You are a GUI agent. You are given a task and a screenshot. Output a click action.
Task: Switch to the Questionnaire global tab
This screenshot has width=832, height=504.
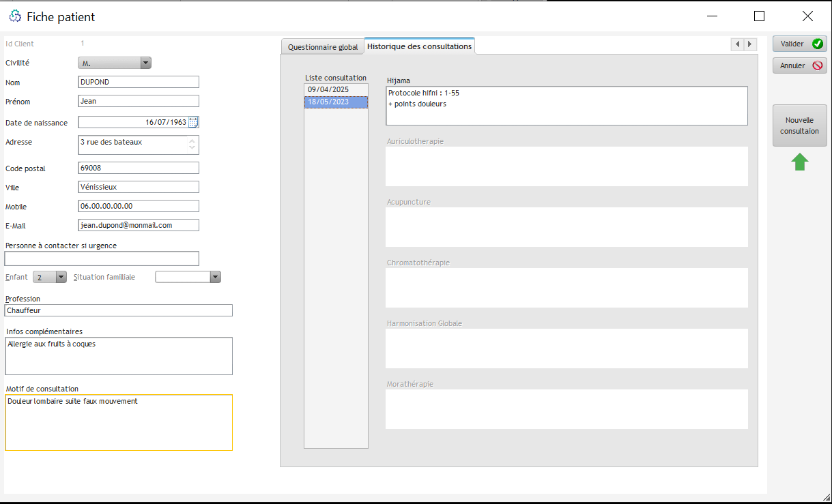[x=322, y=47]
